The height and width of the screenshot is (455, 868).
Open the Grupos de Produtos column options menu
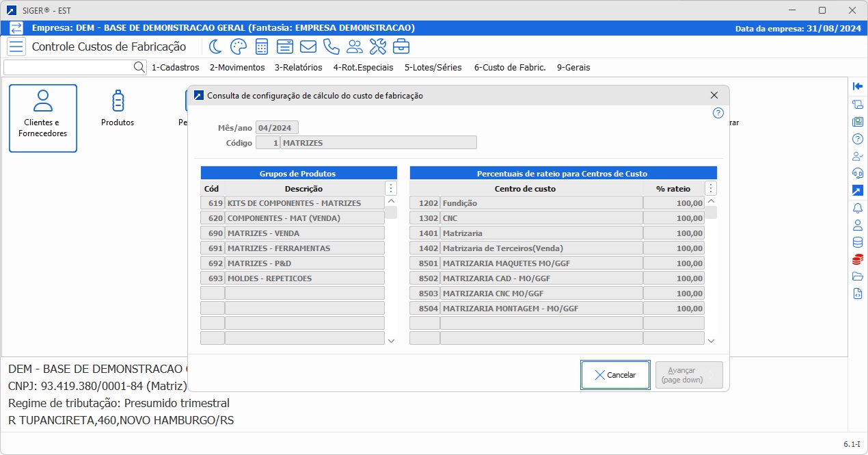[x=390, y=187]
